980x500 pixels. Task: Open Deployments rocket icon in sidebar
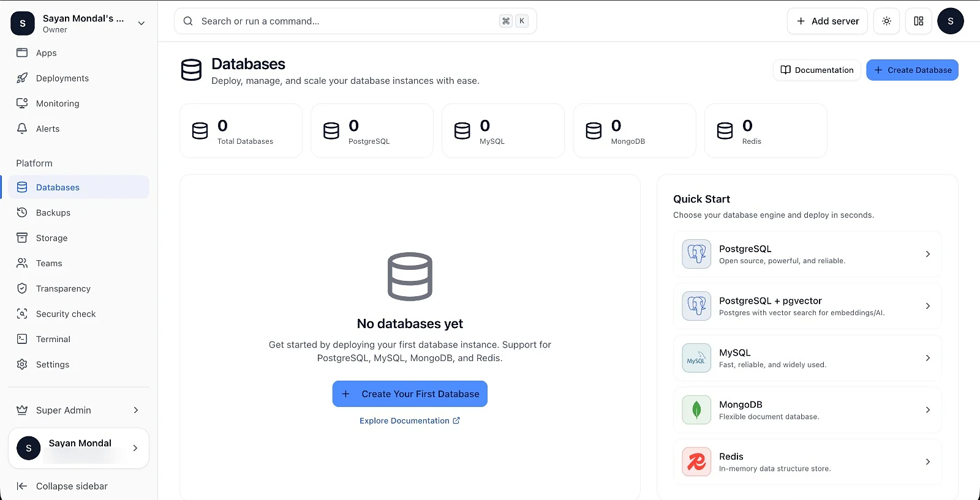coord(22,78)
